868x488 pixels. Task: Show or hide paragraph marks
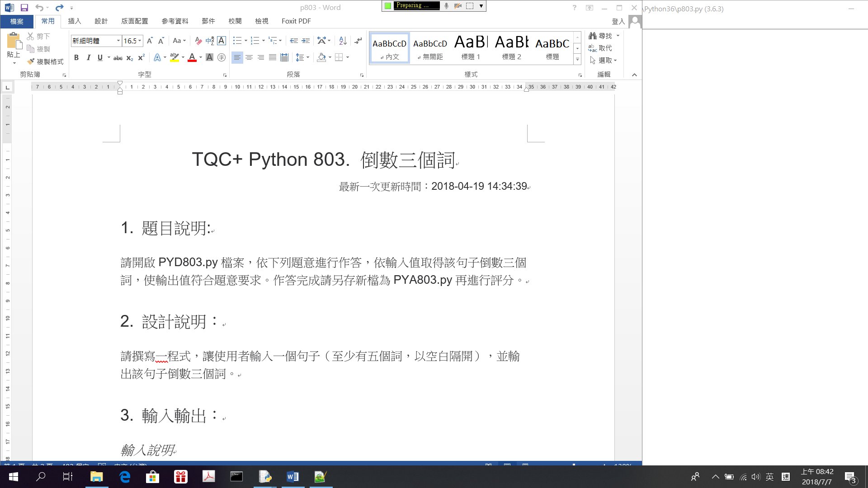[358, 41]
